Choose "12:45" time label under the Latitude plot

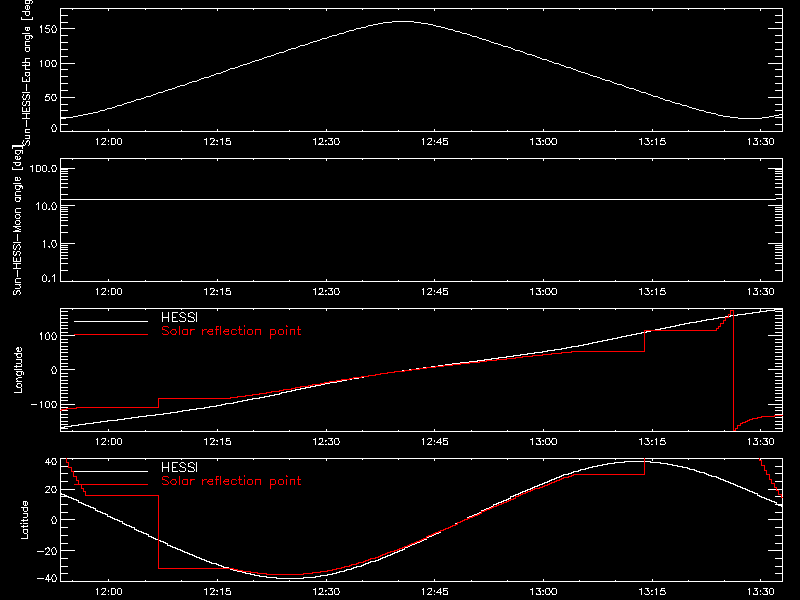[435, 592]
